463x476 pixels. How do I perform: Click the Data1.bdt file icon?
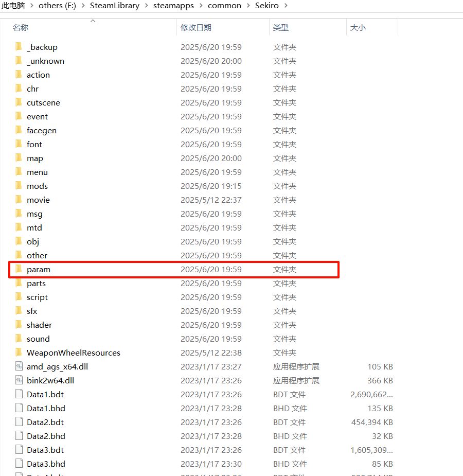[19, 394]
